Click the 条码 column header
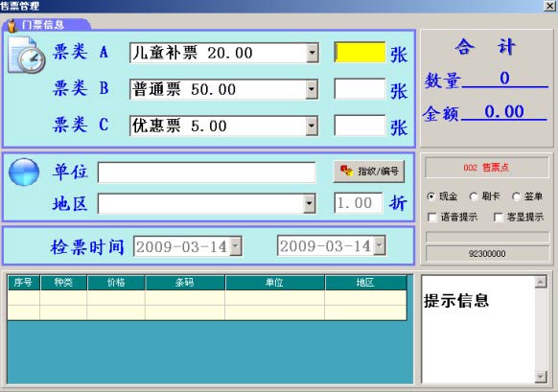 (185, 283)
